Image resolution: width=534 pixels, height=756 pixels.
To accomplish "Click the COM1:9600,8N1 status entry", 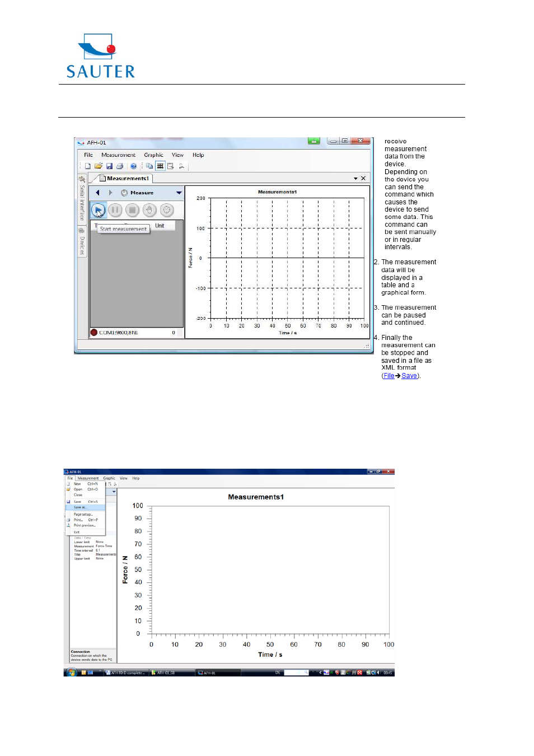I will coord(119,333).
